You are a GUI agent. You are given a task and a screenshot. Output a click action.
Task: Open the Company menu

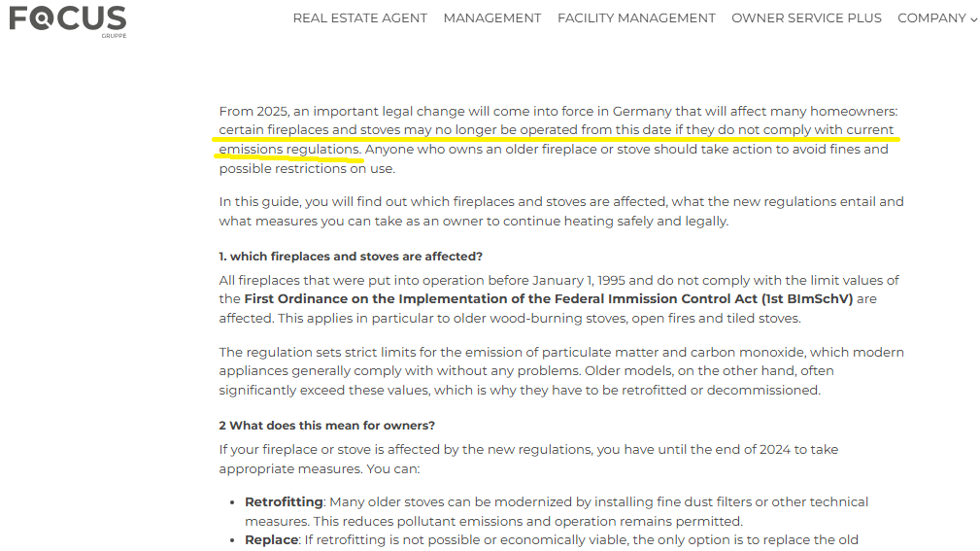(931, 18)
